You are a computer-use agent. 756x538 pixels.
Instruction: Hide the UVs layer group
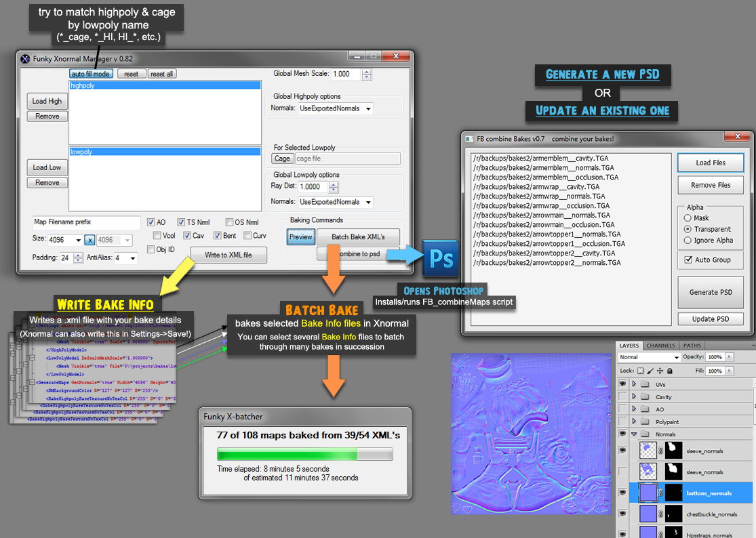tap(622, 384)
